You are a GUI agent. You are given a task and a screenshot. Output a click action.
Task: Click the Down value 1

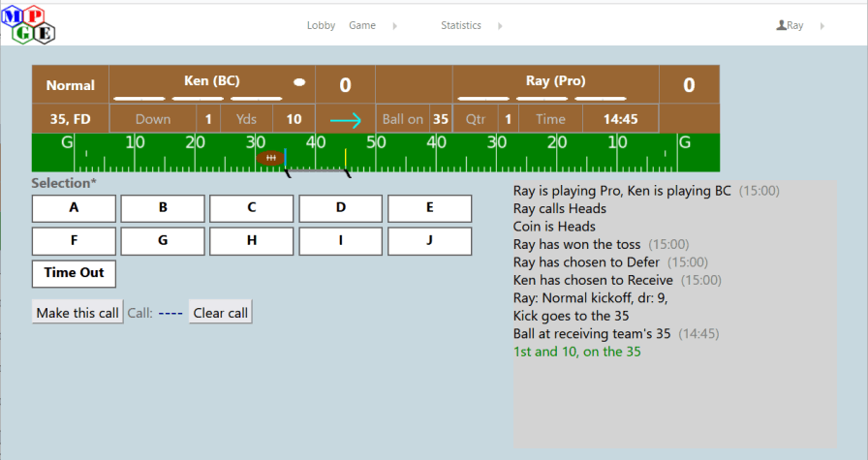208,119
